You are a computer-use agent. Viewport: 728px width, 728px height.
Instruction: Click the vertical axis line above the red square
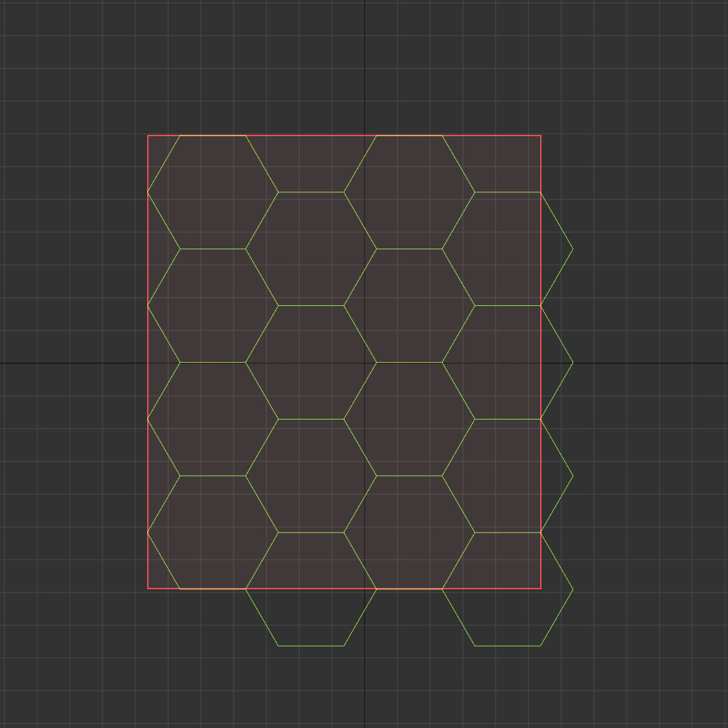[x=365, y=65]
